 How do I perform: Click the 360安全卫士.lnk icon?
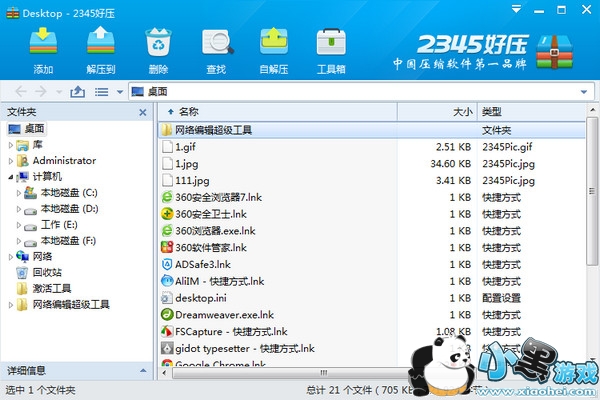click(x=167, y=214)
